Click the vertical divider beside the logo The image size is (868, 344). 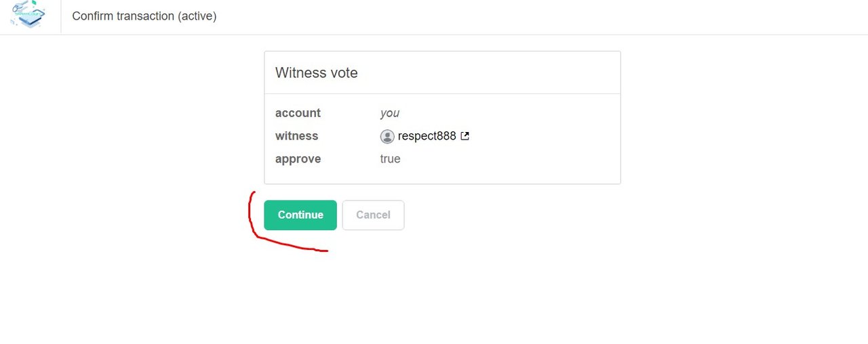[x=61, y=16]
